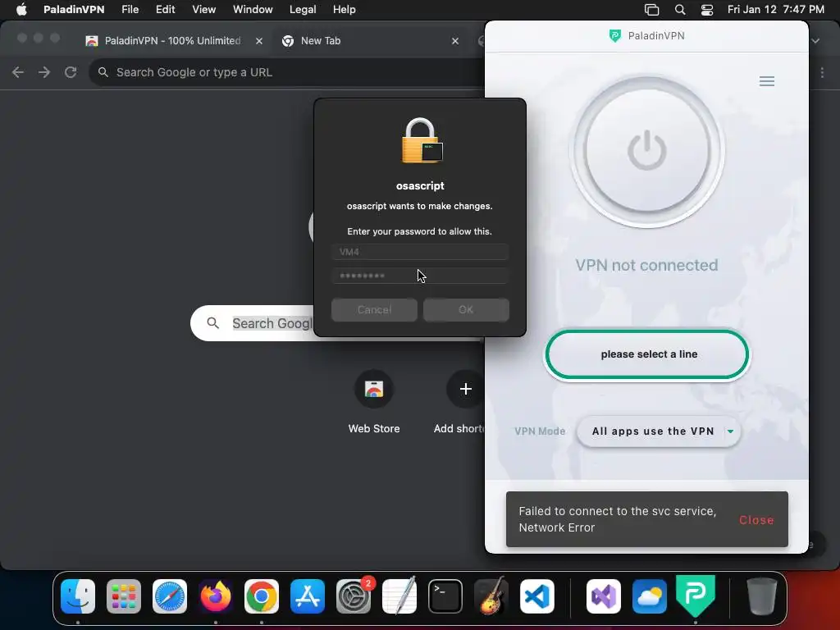Click the 'please select a line' button

646,354
